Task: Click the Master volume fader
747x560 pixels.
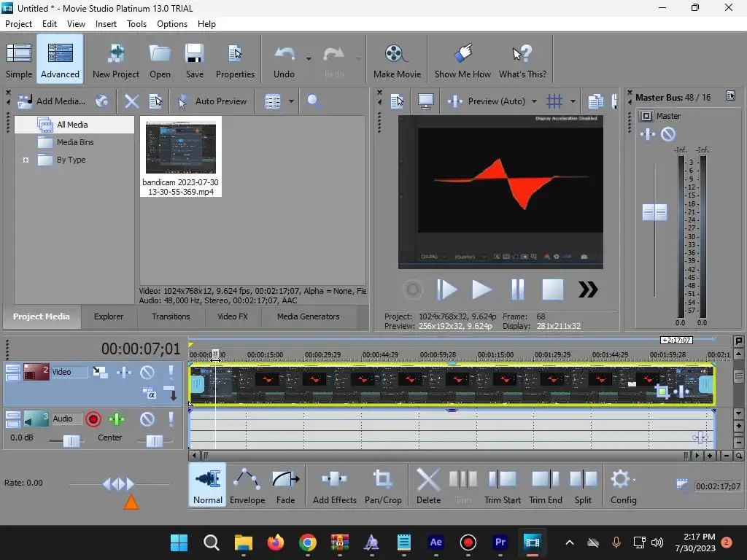Action: point(654,212)
